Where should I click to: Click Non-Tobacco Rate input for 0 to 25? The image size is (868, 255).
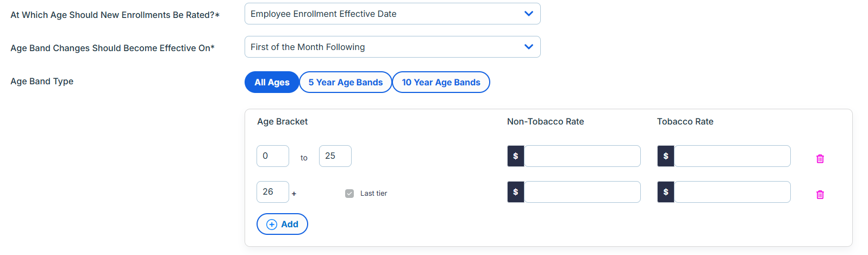click(x=582, y=156)
